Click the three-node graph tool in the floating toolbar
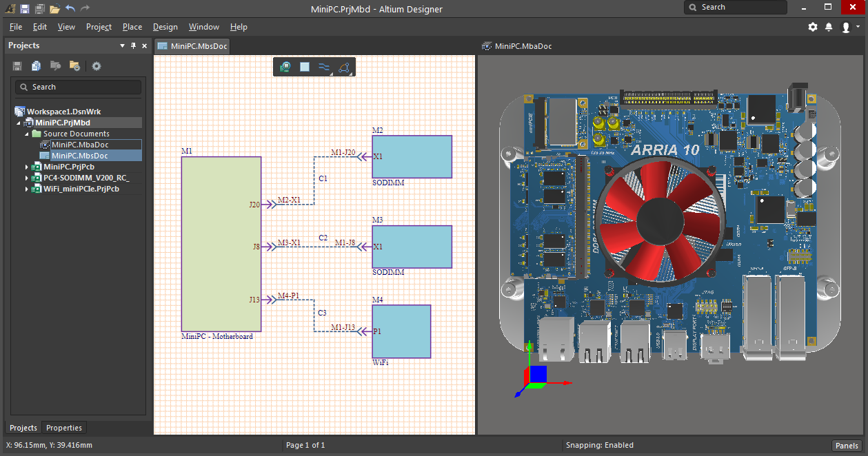Screen dimensions: 868x456 point(344,67)
